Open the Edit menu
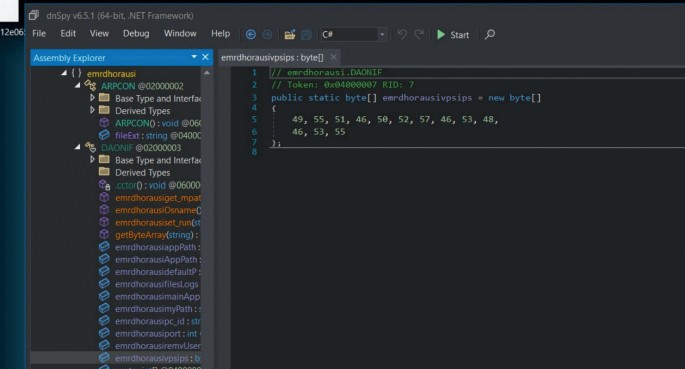The width and height of the screenshot is (685, 369). click(68, 34)
